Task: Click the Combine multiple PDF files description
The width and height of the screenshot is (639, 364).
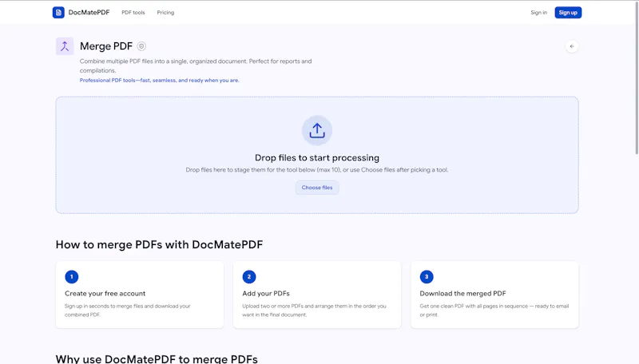Action: click(x=196, y=66)
